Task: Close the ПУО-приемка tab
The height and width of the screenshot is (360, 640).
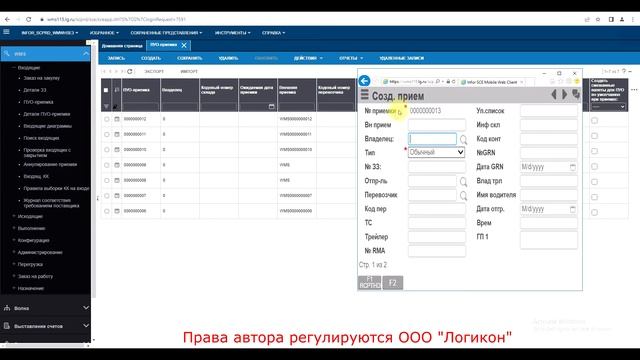Action: pyautogui.click(x=184, y=45)
